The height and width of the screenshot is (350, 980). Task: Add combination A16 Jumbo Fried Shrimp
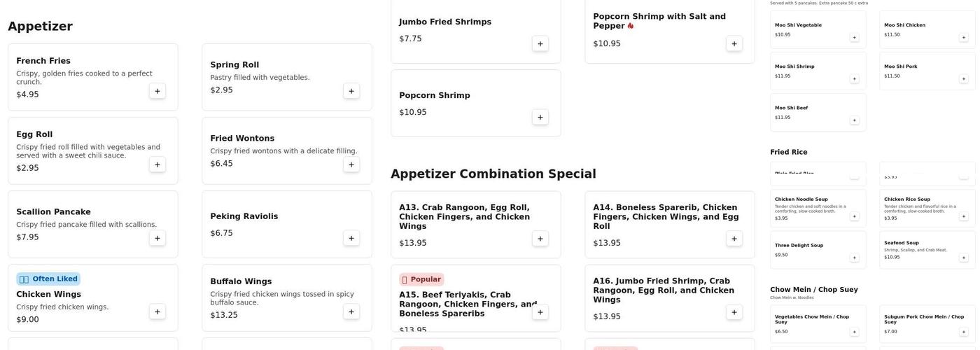coord(734,312)
